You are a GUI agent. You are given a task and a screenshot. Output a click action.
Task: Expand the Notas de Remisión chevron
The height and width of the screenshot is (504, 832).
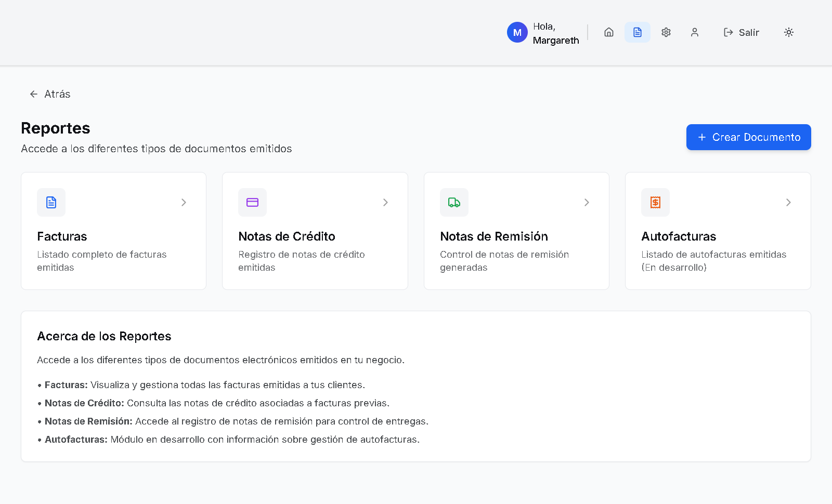pyautogui.click(x=587, y=202)
